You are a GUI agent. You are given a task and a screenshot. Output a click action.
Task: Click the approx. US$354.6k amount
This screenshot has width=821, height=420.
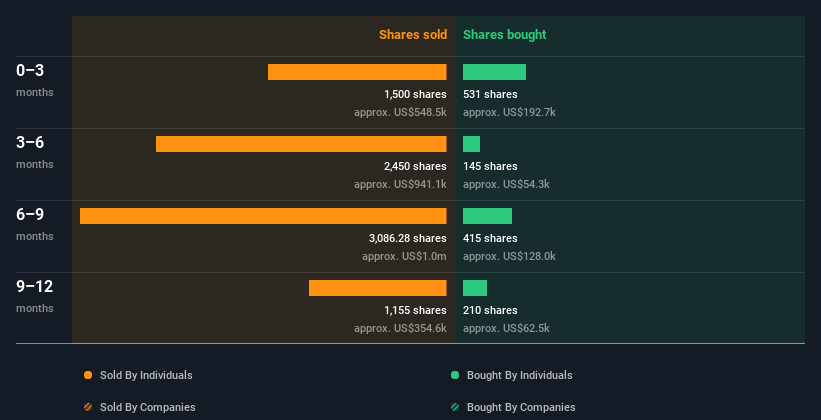401,328
